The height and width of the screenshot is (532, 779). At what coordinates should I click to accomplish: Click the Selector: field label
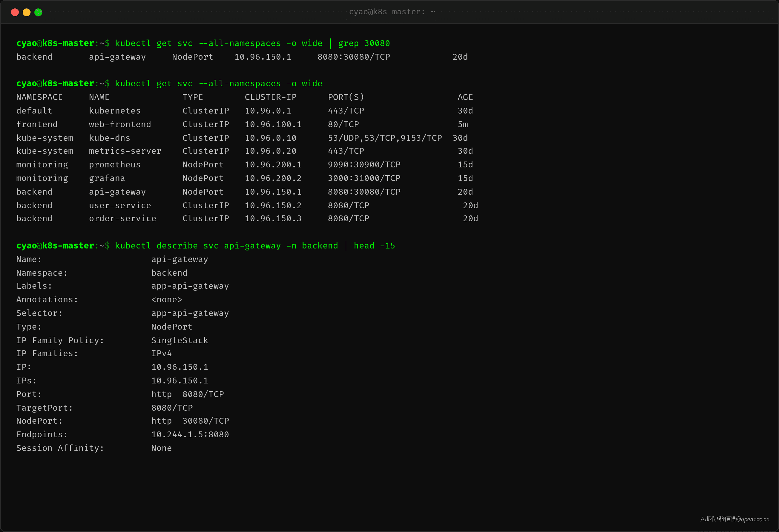(x=39, y=313)
